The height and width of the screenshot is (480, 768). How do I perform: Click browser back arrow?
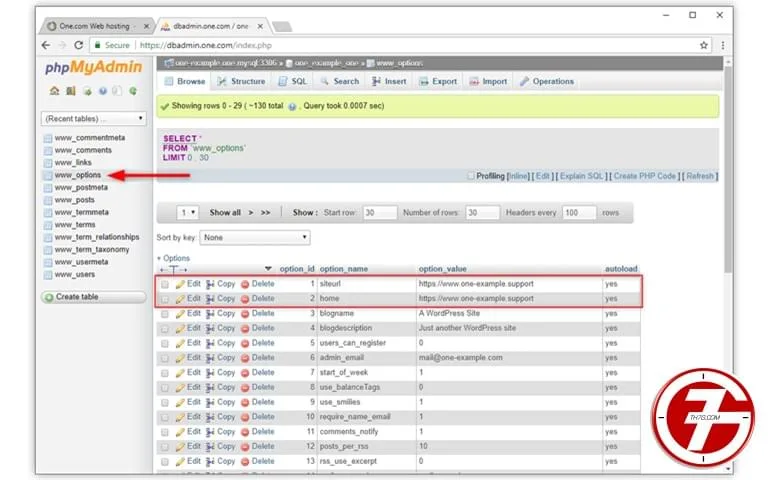point(46,45)
